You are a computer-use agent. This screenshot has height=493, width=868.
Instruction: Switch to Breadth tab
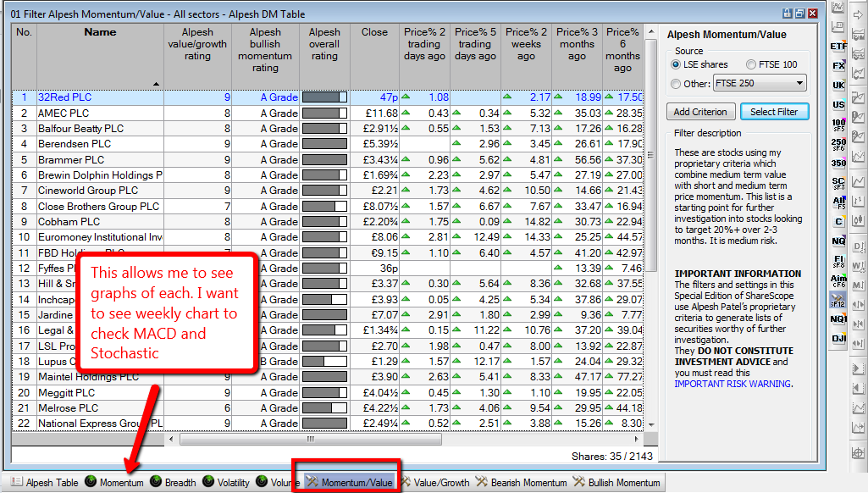point(174,483)
